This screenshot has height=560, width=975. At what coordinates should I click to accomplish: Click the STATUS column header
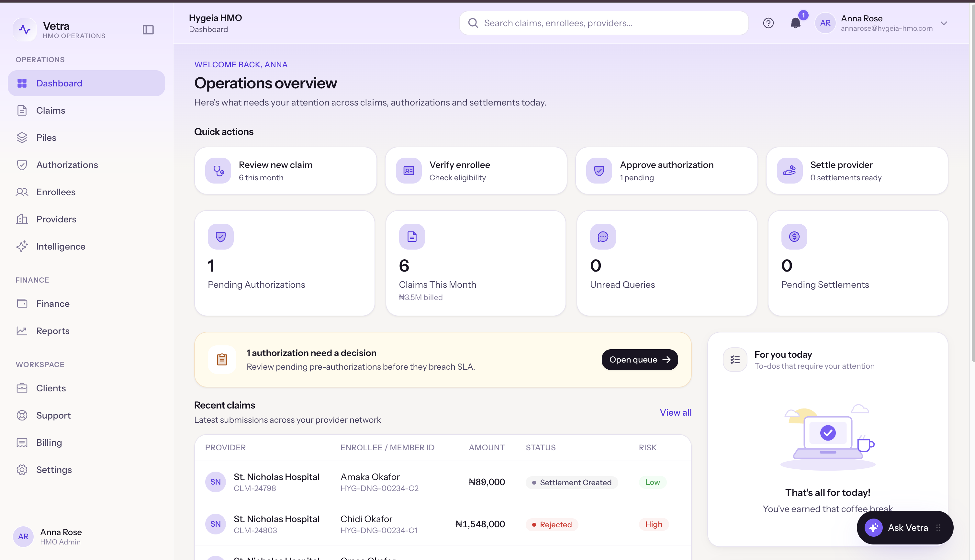(x=540, y=448)
